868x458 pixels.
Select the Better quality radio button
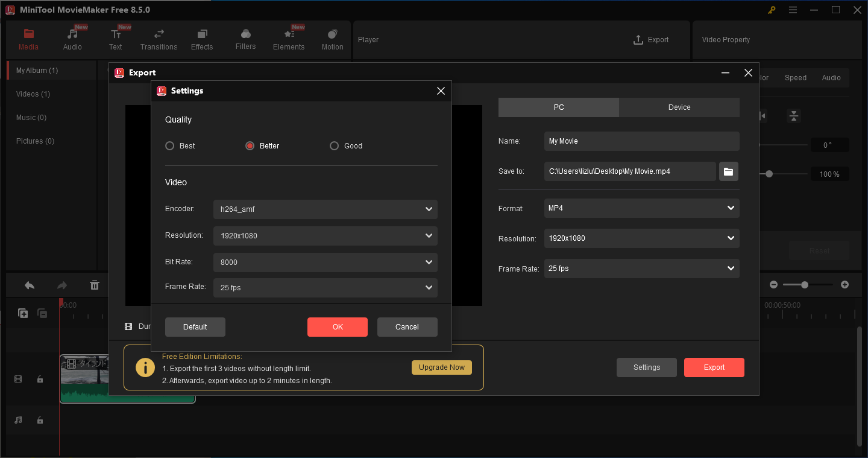(249, 145)
